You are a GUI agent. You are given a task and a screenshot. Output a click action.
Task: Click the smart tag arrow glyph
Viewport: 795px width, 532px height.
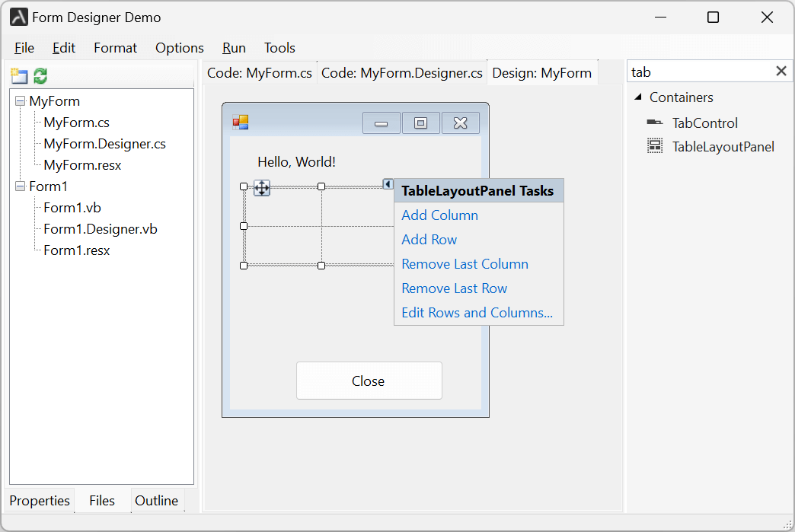click(x=388, y=184)
